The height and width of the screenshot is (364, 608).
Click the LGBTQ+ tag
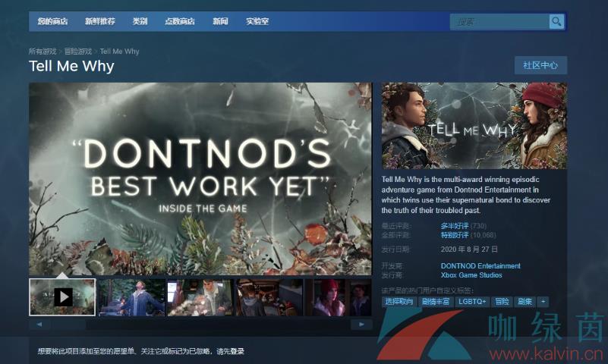coord(472,302)
